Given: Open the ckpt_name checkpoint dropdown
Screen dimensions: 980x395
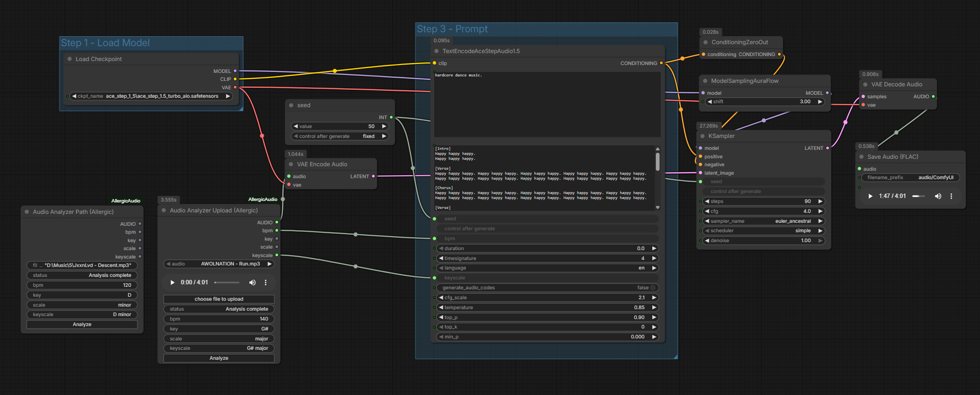Looking at the screenshot, I should [x=152, y=96].
